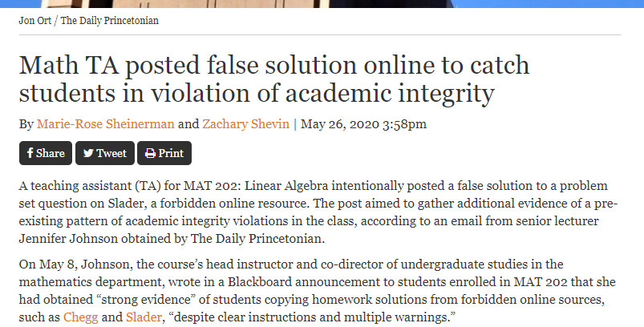Screen dimensions: 644x327
Task: Click the Twitter bird icon on Tweet
Action: click(x=88, y=153)
